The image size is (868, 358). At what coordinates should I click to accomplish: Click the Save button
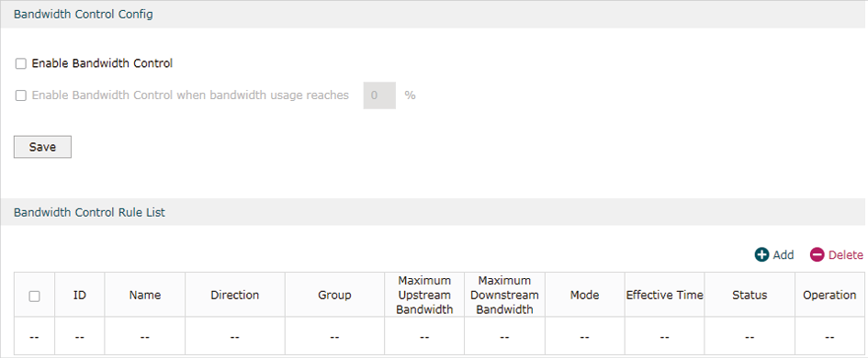pos(42,147)
